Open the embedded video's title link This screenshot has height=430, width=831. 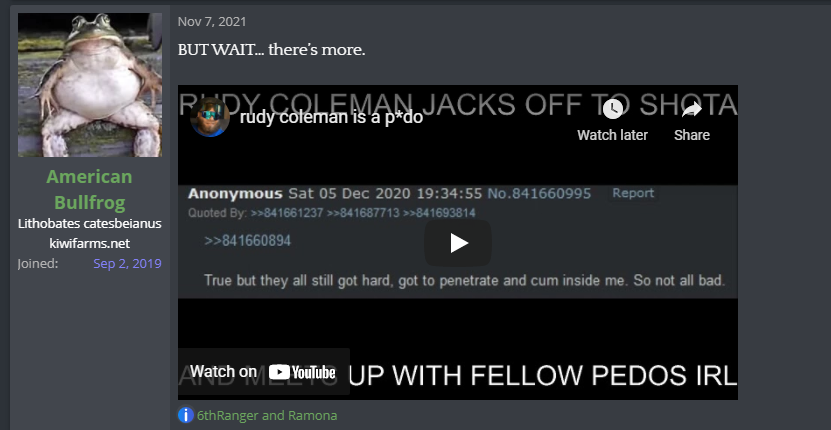pyautogui.click(x=331, y=117)
